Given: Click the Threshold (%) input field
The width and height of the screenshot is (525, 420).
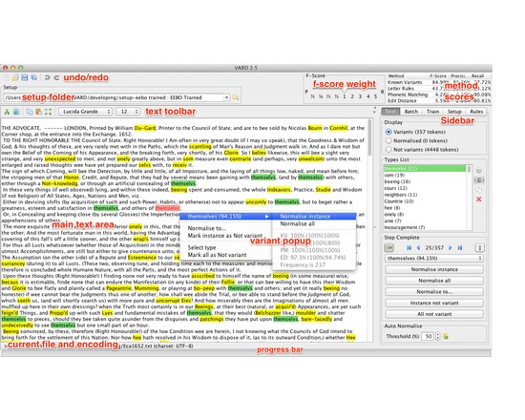Looking at the screenshot, I should pos(428,336).
